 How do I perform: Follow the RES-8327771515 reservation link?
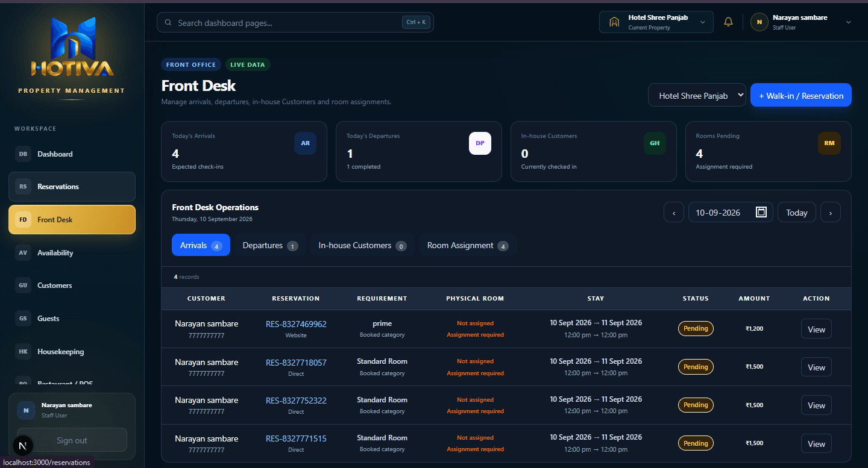pos(296,438)
